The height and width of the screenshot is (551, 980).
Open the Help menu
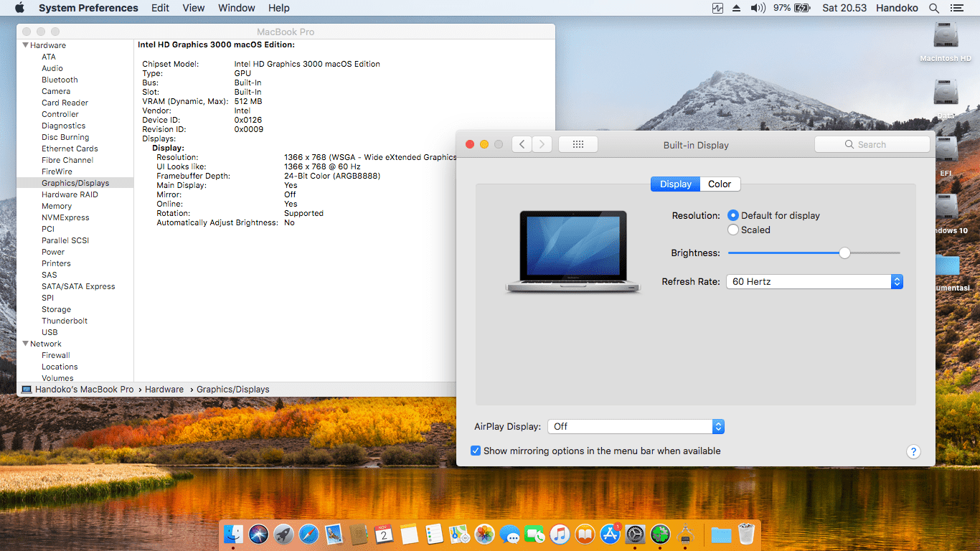point(279,8)
